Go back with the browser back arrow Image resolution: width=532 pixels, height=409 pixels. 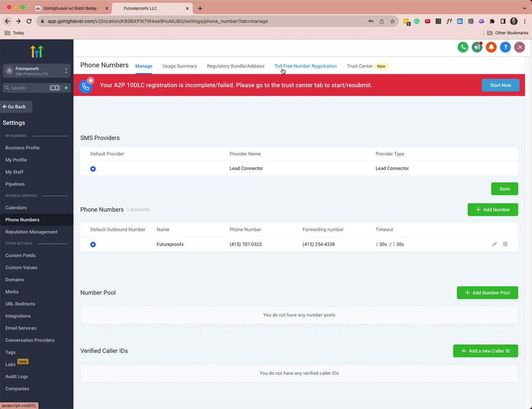[7, 21]
